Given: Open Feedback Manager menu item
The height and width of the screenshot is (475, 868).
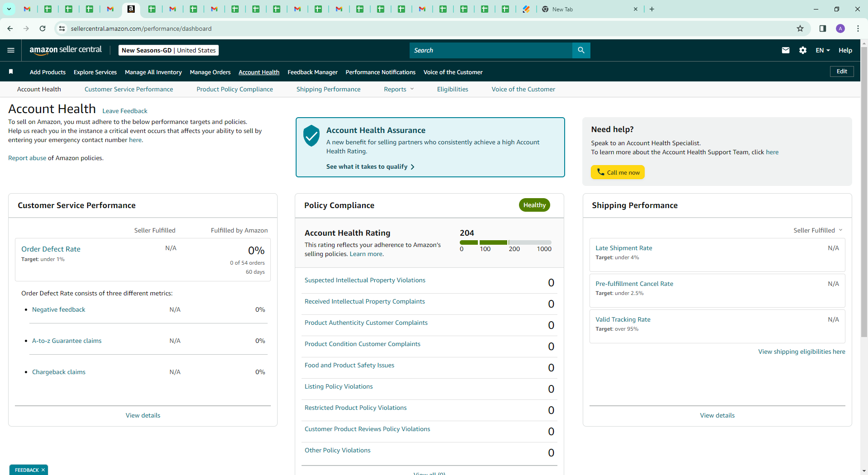Looking at the screenshot, I should click(312, 72).
